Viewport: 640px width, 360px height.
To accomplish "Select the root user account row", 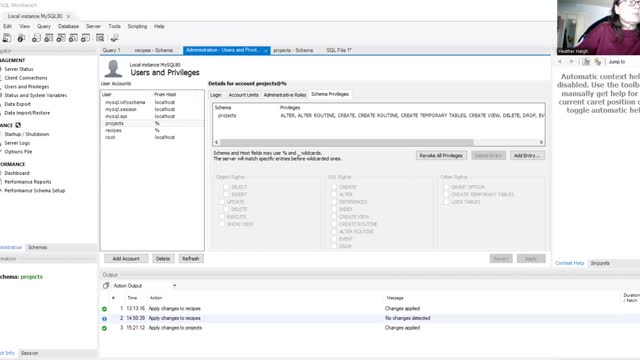I will tap(152, 138).
